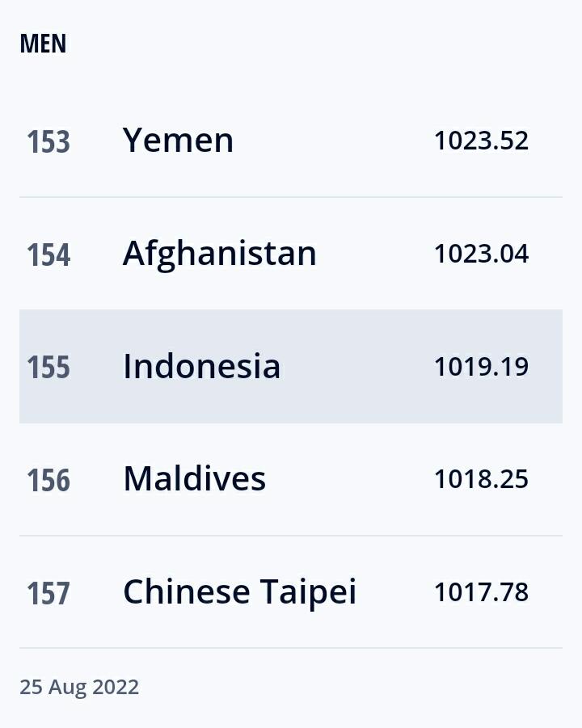This screenshot has width=582, height=728.
Task: Tap Indonesia's 1019.19 points
Action: 481,366
